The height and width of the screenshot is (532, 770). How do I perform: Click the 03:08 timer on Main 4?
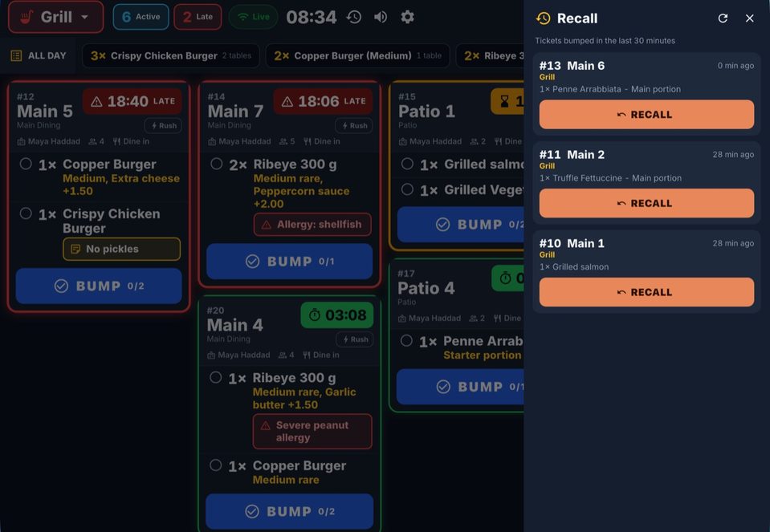337,315
